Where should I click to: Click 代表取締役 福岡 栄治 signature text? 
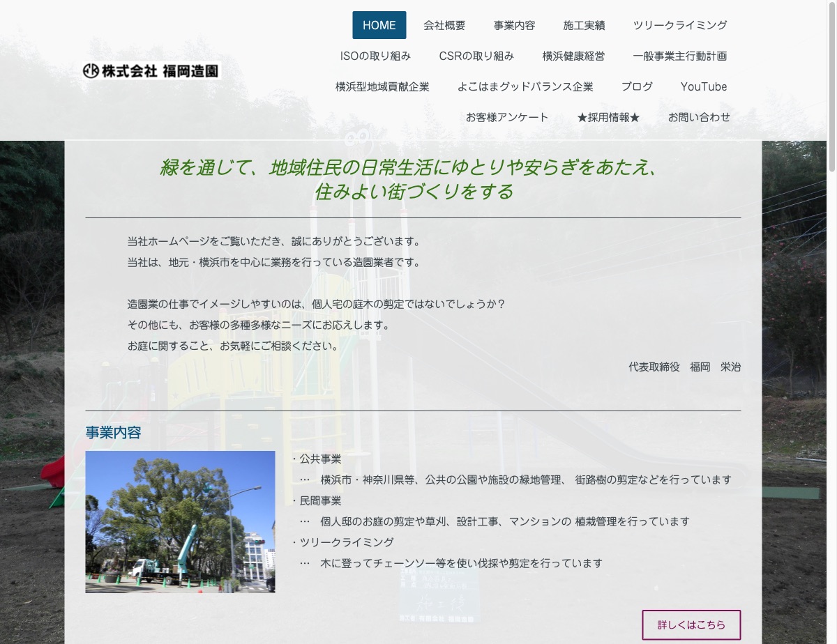(x=685, y=367)
